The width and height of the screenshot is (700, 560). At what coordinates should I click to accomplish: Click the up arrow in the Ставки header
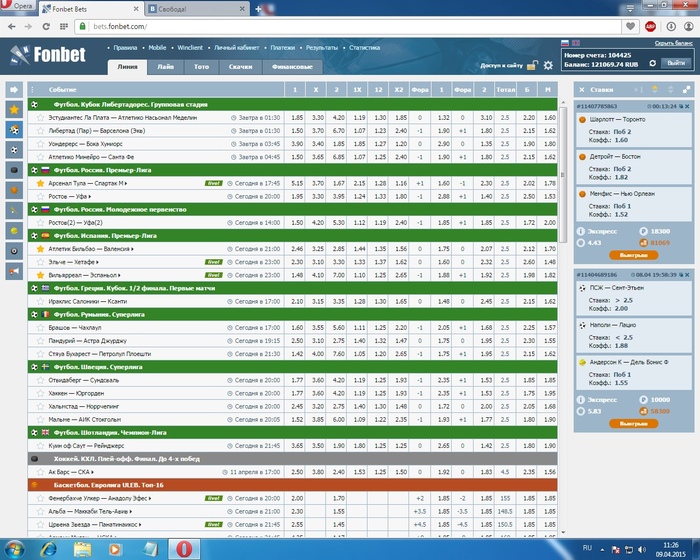coord(654,89)
